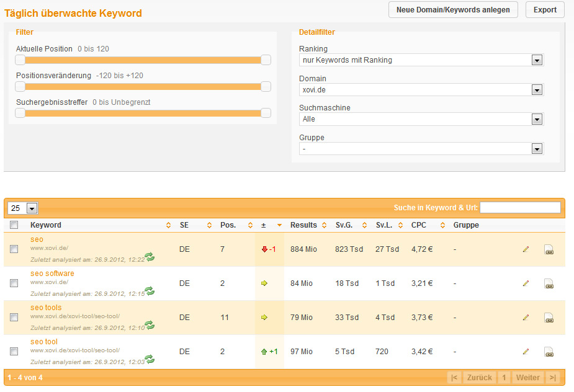Open the rows-per-page dropdown showing 25
The height and width of the screenshot is (392, 574).
(23, 208)
